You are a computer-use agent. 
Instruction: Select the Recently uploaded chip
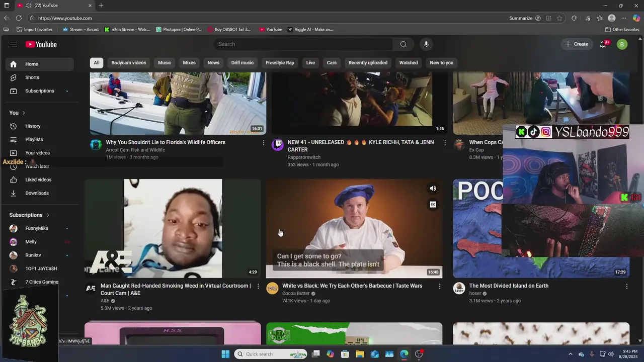pos(368,63)
